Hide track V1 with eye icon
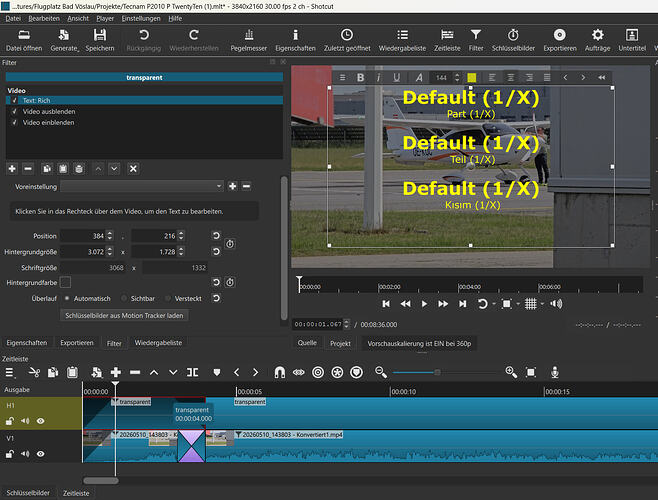This screenshot has width=658, height=500. 40,453
